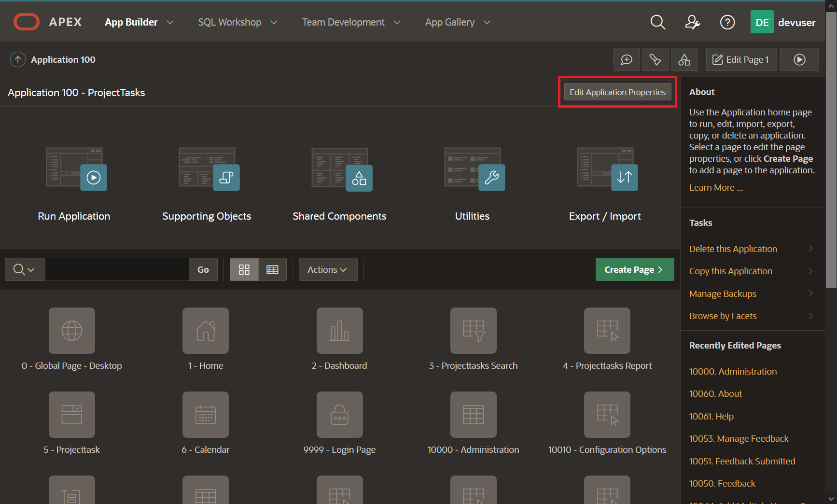Open the App Builder menu
The image size is (837, 504).
[x=138, y=22]
